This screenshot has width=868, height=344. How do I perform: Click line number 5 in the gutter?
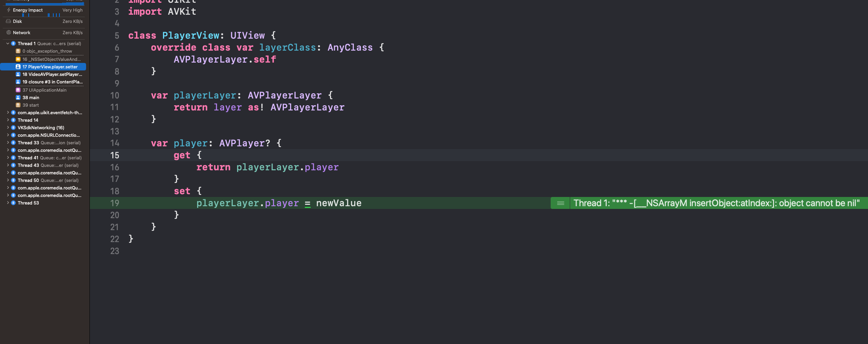117,36
